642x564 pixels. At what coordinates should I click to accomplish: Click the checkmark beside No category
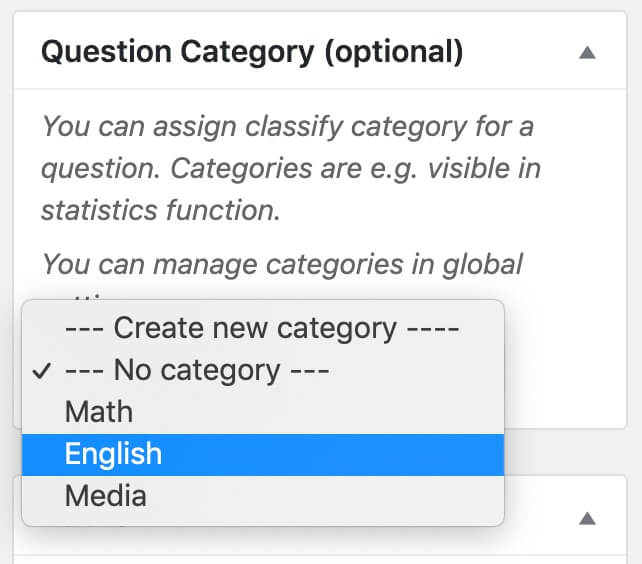(41, 370)
